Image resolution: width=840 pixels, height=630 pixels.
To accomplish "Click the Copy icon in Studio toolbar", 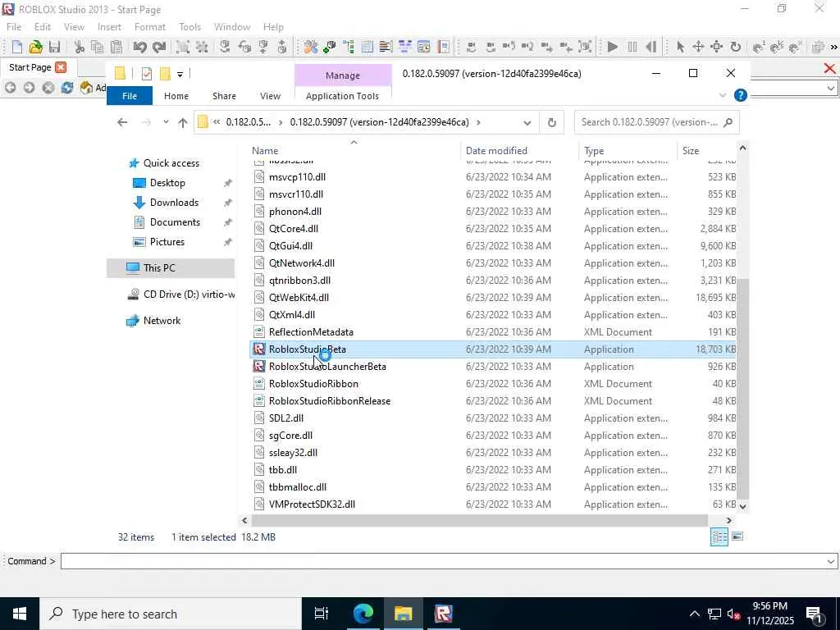I will pos(97,47).
